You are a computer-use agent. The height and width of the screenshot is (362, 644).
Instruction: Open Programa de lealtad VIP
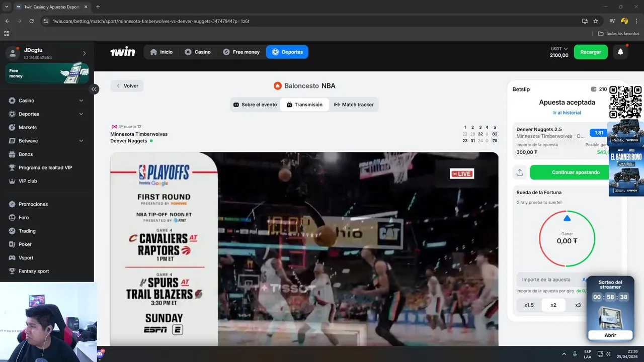point(45,167)
